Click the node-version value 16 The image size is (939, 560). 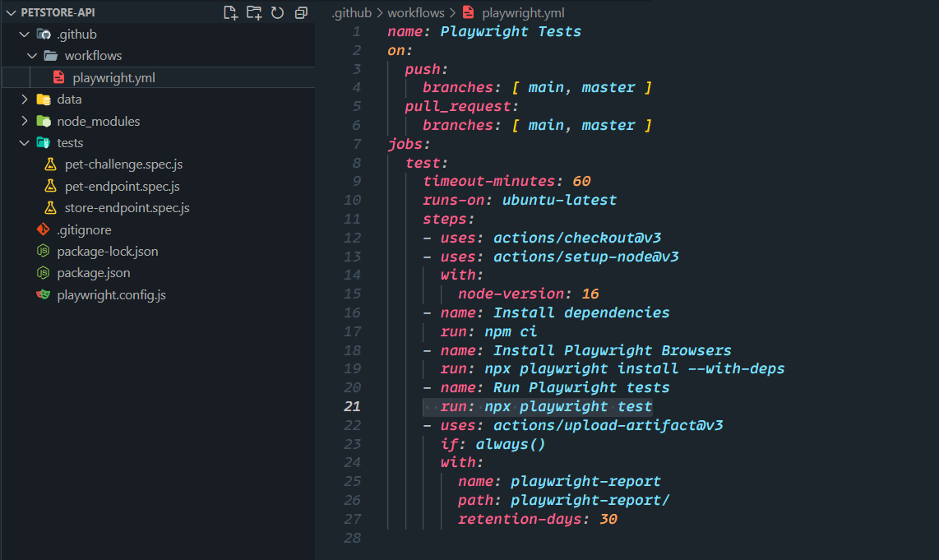pos(590,294)
